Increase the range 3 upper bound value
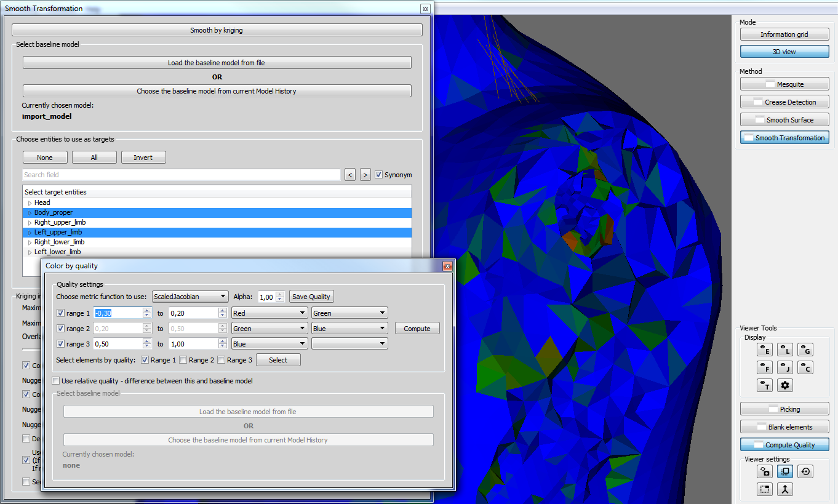Viewport: 838px width, 504px height. (223, 342)
